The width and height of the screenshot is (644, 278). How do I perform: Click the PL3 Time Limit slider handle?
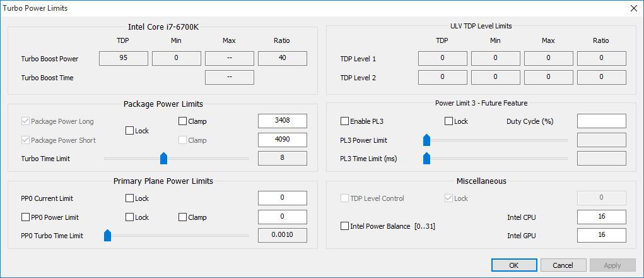click(427, 159)
